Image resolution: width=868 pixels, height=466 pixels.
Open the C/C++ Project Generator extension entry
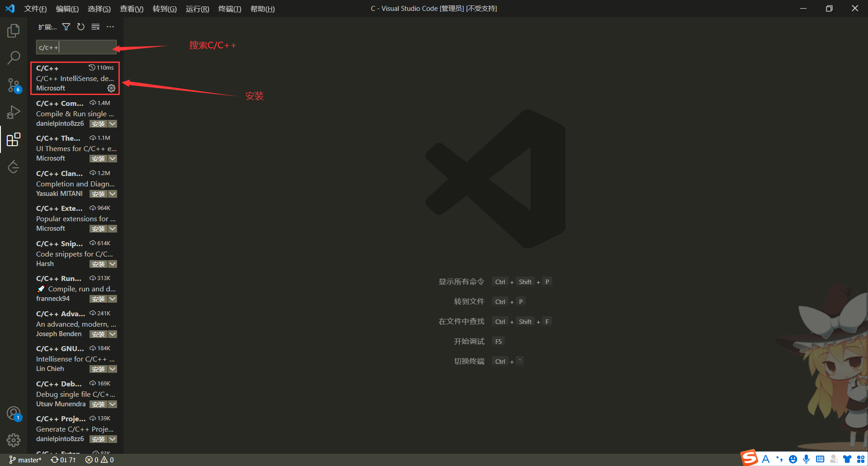click(75, 428)
